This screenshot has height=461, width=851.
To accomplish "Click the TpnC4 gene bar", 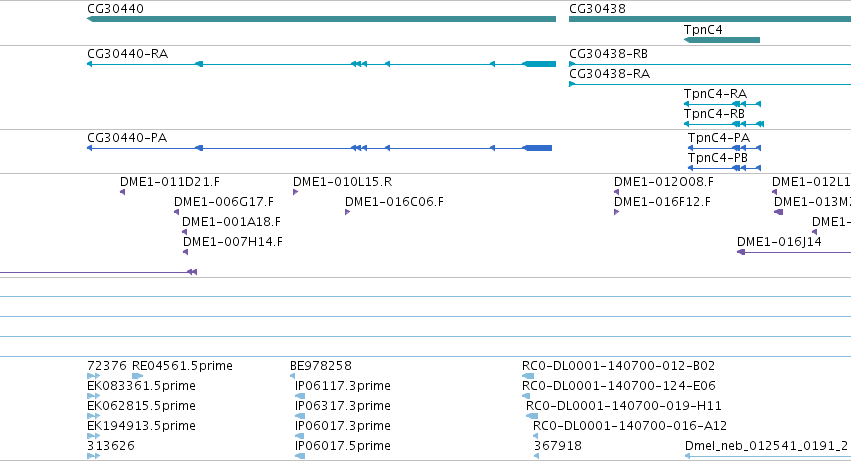I will pyautogui.click(x=722, y=40).
